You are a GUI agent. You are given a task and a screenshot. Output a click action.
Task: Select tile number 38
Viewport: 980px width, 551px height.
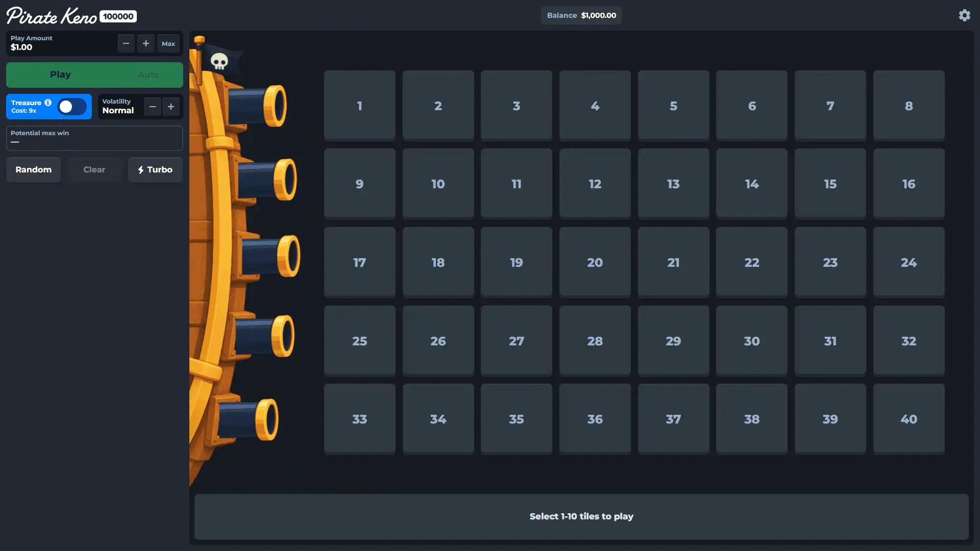coord(752,419)
